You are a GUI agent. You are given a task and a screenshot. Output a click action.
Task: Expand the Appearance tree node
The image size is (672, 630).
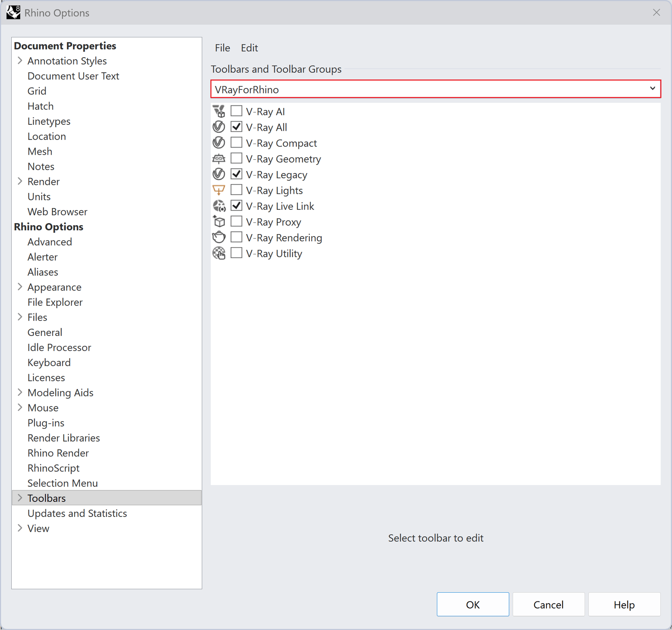(x=20, y=287)
